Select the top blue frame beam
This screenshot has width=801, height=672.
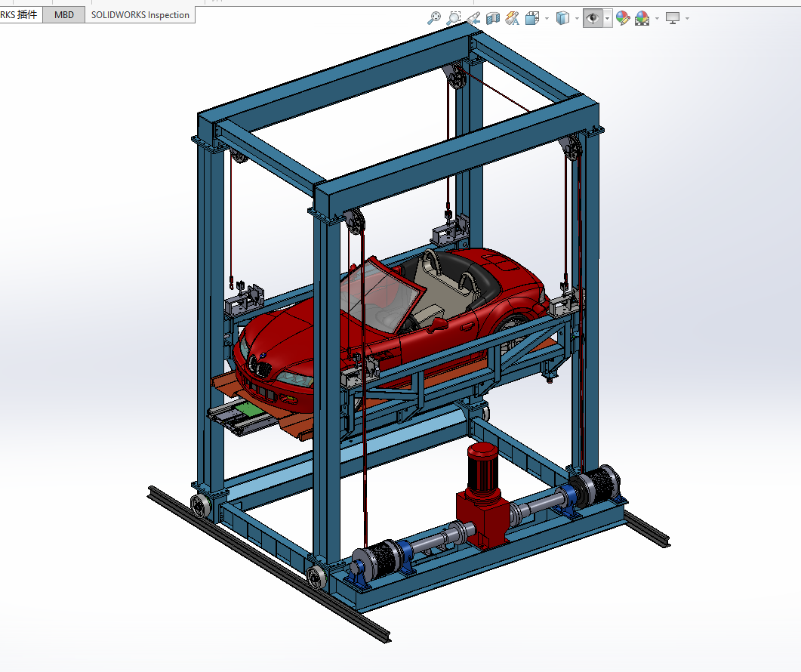click(x=337, y=74)
